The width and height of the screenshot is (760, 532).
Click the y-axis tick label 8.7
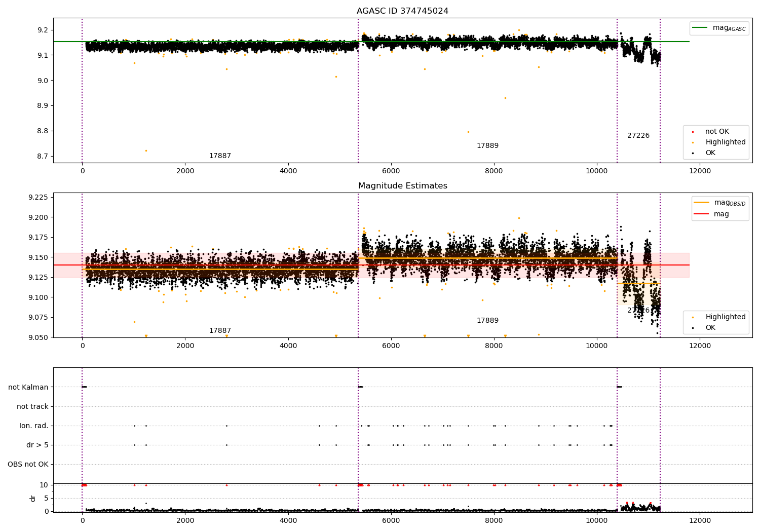(43, 157)
